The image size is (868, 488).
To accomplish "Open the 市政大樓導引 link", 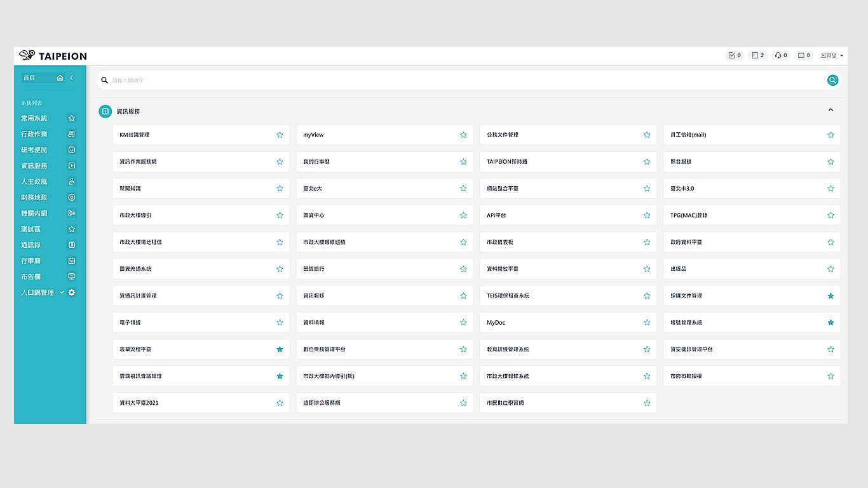I will point(135,215).
